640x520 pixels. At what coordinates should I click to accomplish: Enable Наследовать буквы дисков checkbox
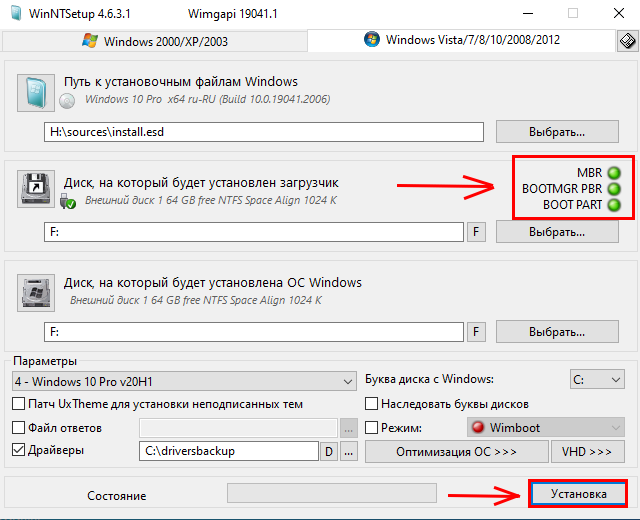(x=371, y=404)
